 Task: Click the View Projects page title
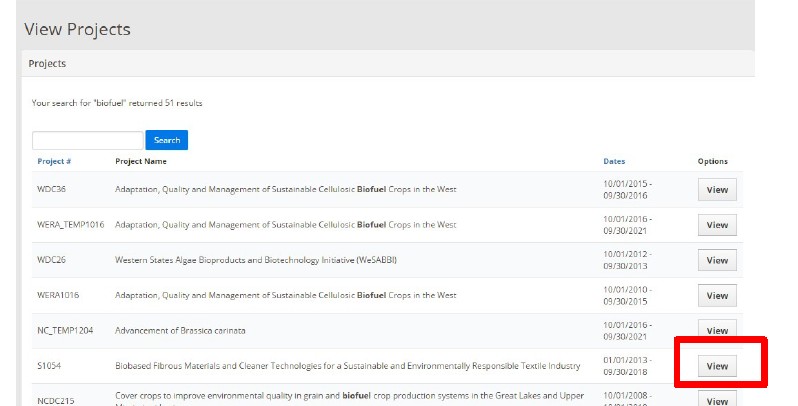(77, 29)
